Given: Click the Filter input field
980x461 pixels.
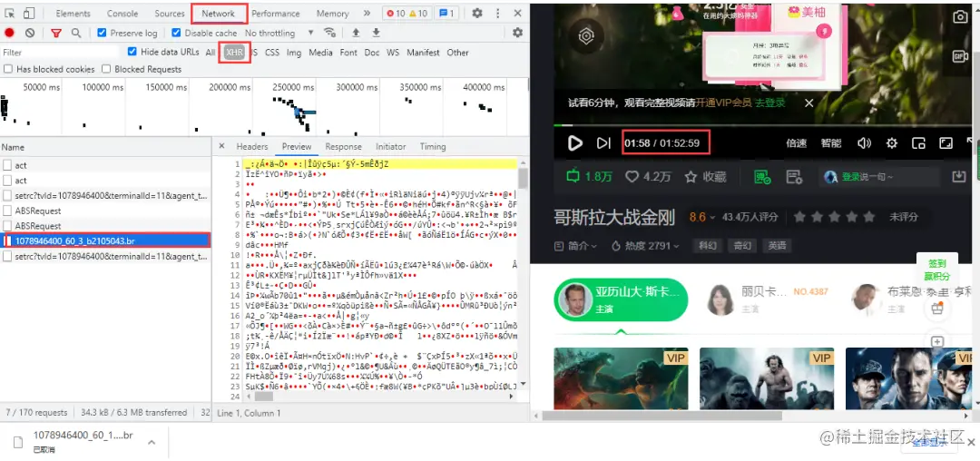Looking at the screenshot, I should [x=59, y=53].
